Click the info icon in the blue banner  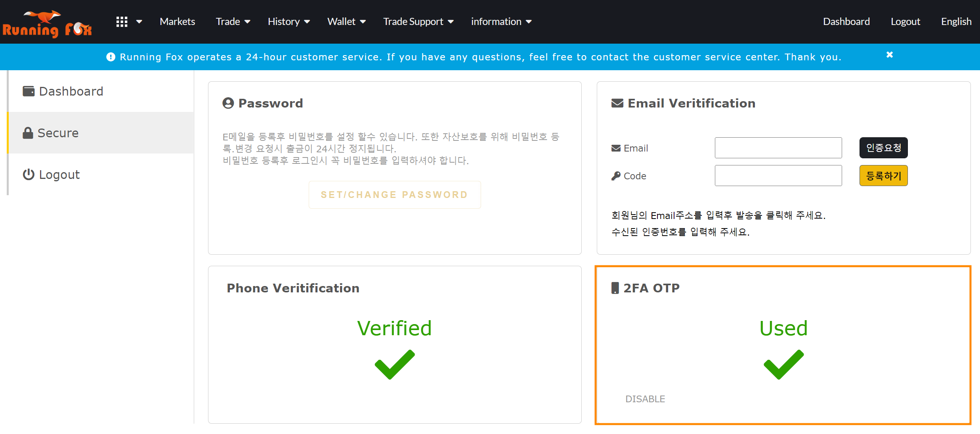(x=111, y=57)
